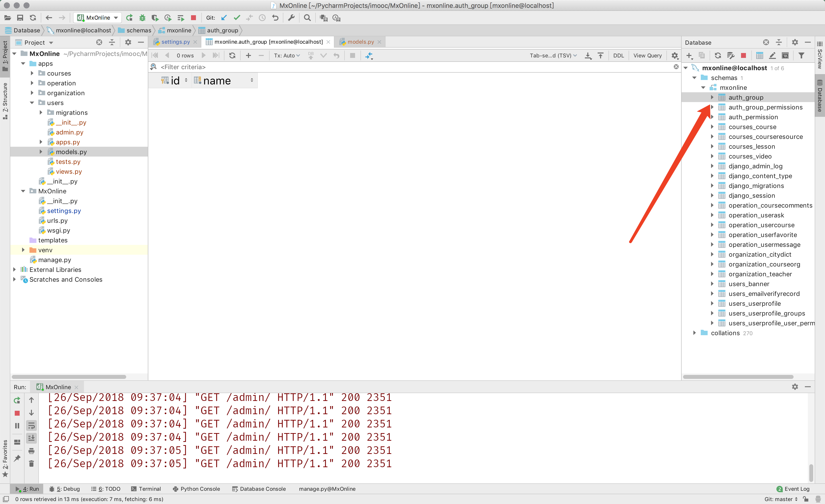Click the DDL button
This screenshot has height=504, width=825.
618,55
